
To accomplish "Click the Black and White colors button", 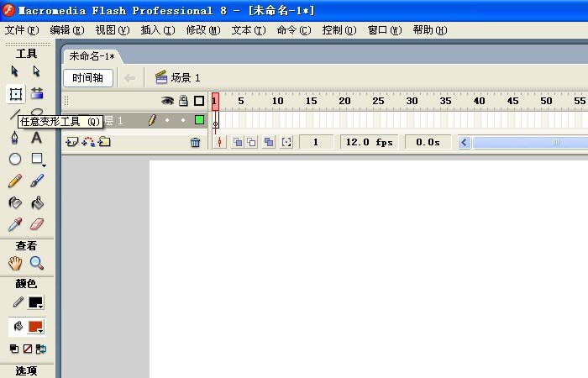I will pyautogui.click(x=14, y=349).
